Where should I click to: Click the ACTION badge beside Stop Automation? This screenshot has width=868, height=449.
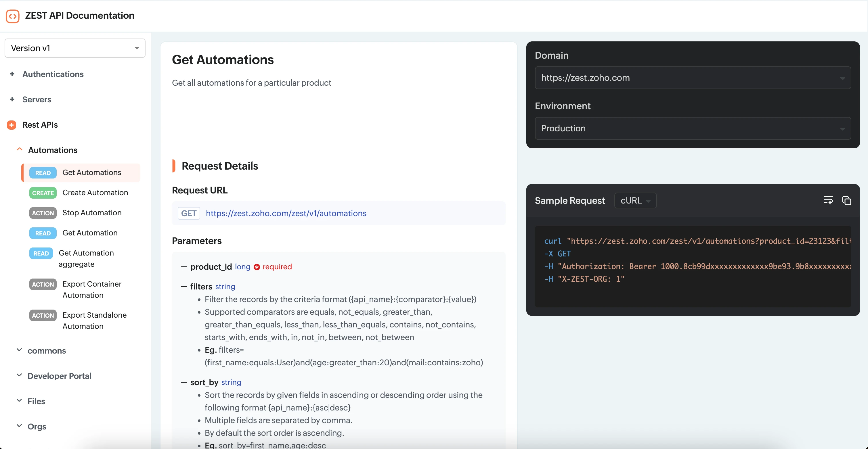[43, 213]
